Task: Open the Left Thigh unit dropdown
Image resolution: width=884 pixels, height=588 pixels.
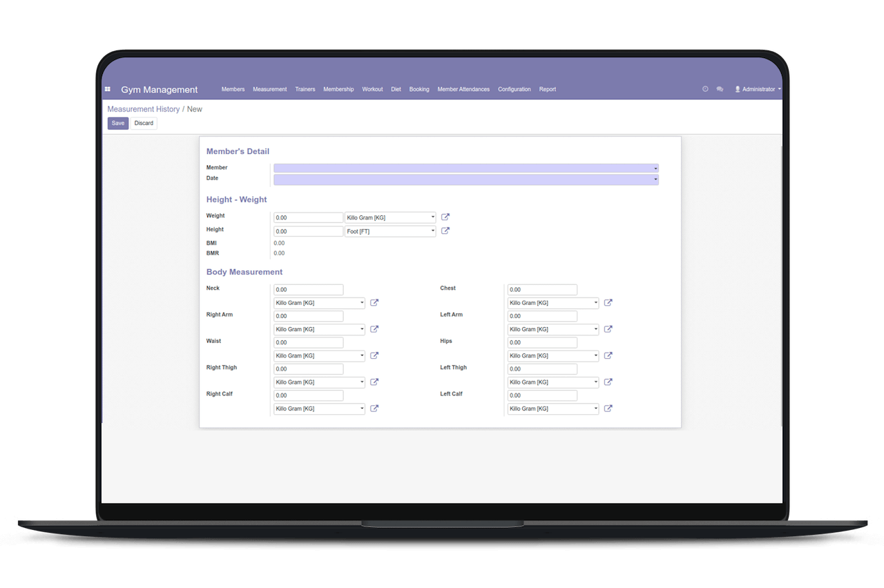Action: tap(553, 382)
